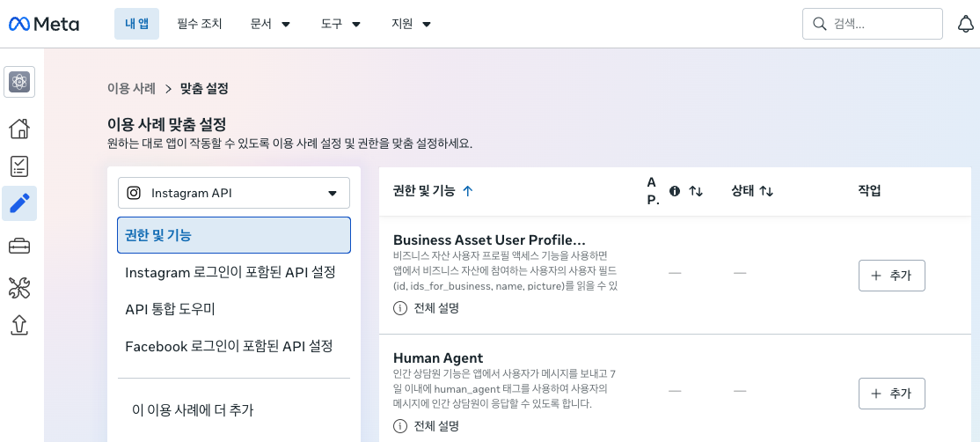
Task: Sort the AP. column with its arrows
Action: [696, 191]
